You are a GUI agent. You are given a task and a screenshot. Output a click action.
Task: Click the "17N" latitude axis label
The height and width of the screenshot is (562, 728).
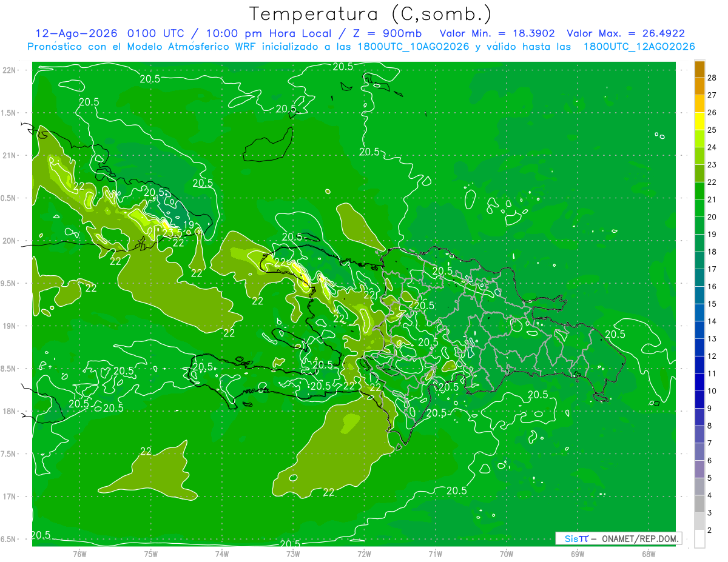coord(9,497)
